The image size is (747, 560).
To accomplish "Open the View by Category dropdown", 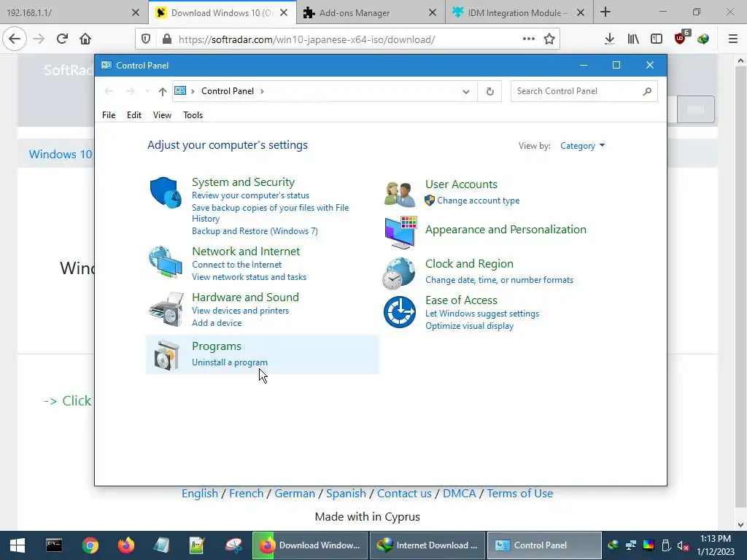I will [582, 146].
